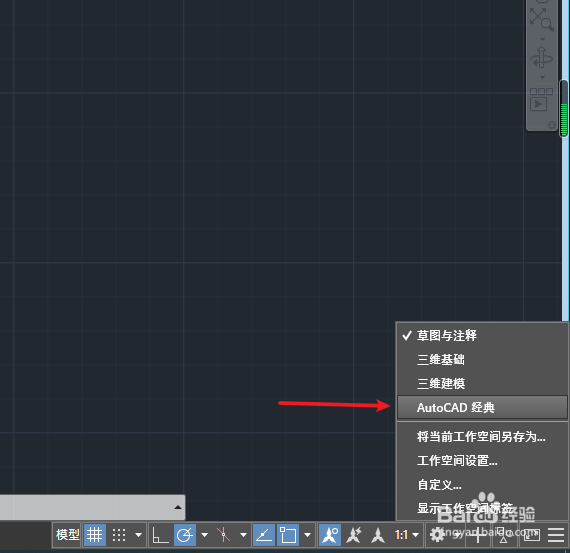Expand command line history up arrow
The width and height of the screenshot is (570, 553).
178,507
